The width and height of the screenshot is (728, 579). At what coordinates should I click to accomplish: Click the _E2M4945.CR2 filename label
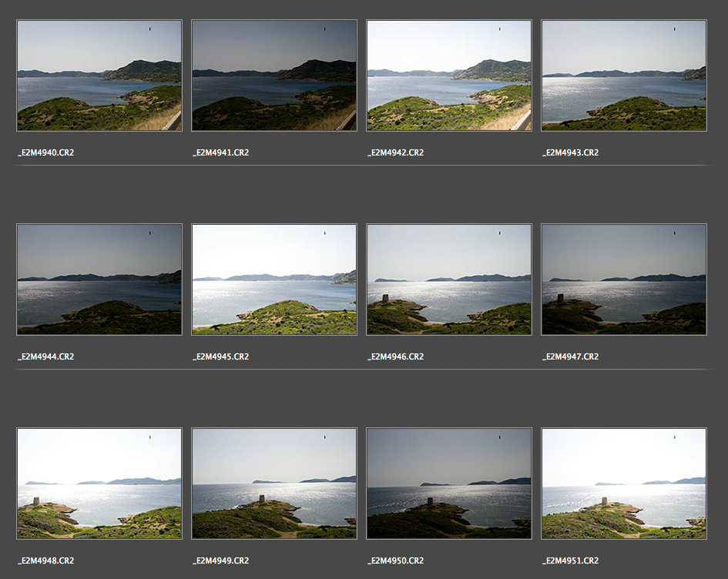(x=220, y=356)
